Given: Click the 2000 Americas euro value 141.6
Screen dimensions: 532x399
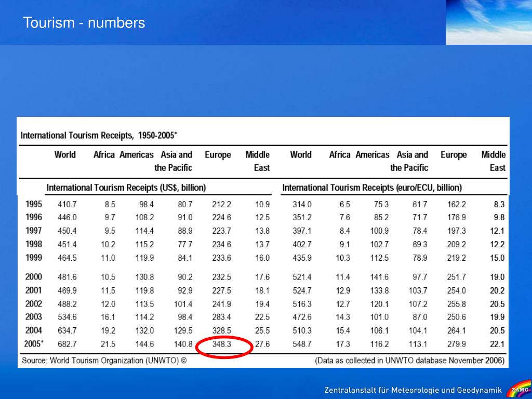Looking at the screenshot, I should [379, 277].
